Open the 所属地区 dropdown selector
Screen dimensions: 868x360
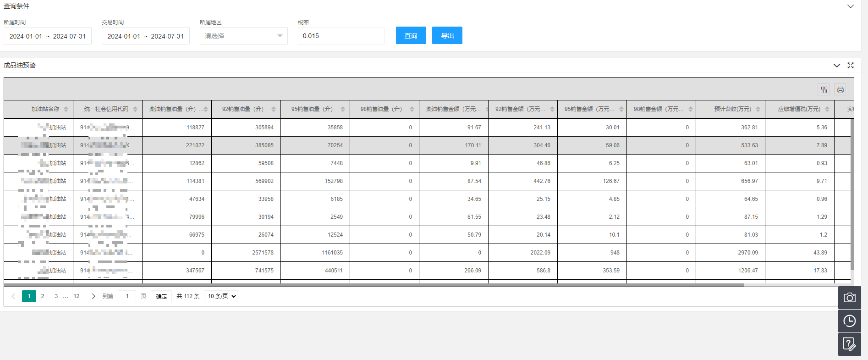tap(243, 36)
